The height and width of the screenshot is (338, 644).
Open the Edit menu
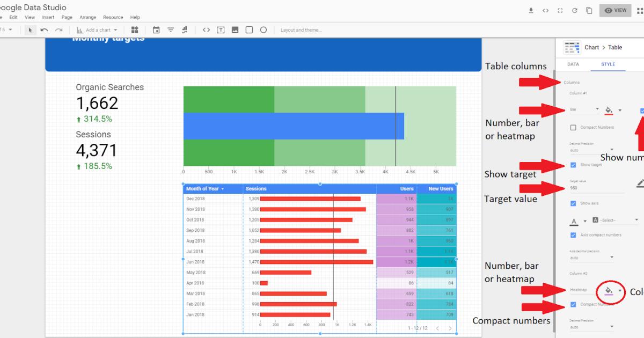coord(13,17)
